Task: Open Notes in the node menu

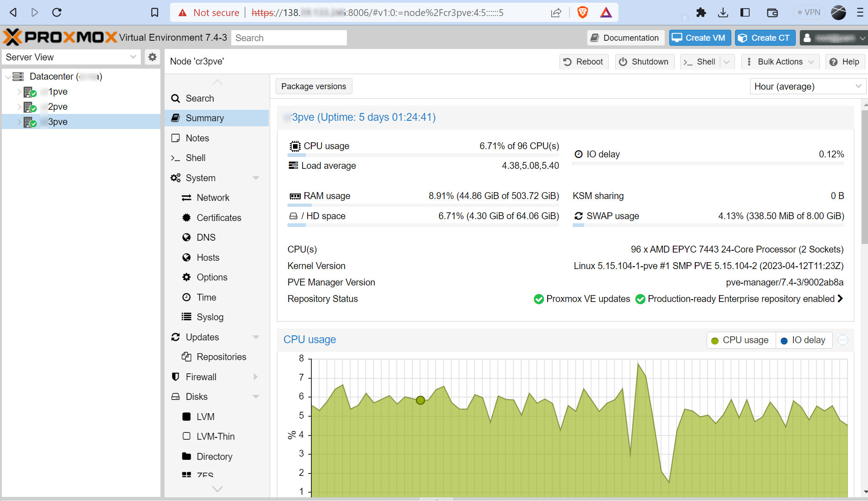Action: tap(217, 138)
